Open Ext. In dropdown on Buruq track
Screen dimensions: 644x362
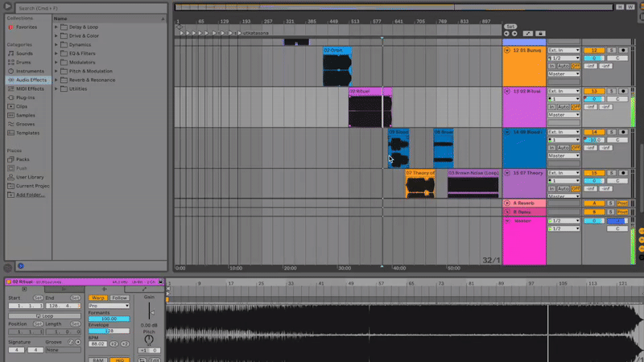tap(563, 50)
